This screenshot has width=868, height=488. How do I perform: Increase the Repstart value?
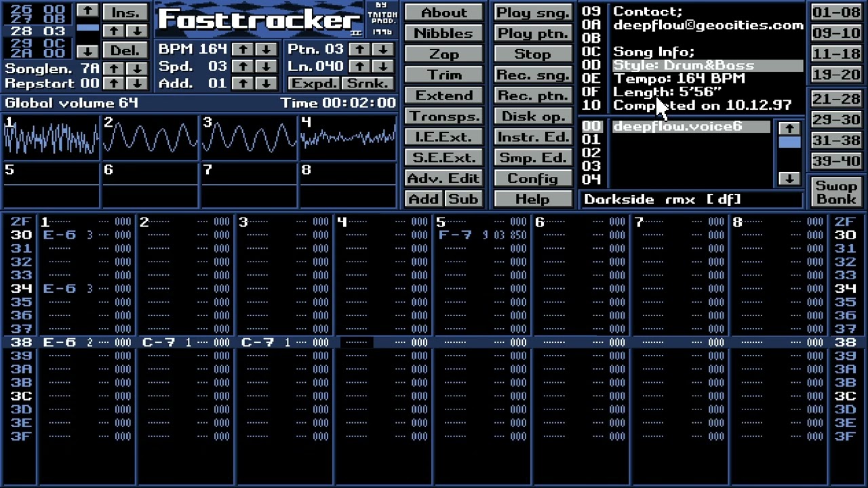(x=114, y=83)
